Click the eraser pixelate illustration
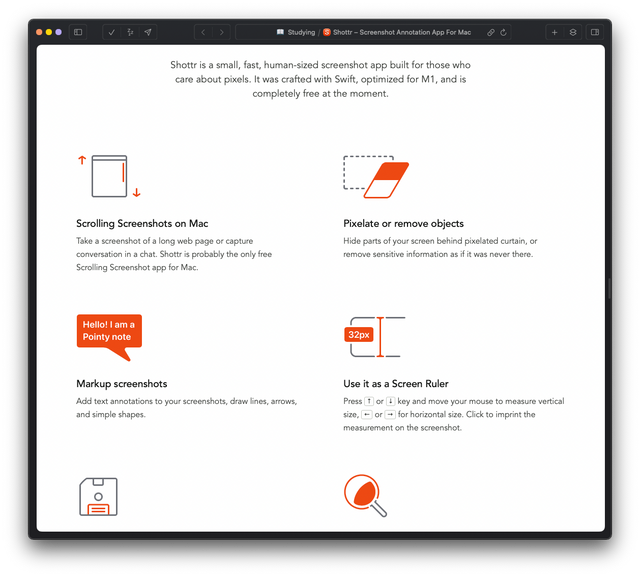The width and height of the screenshot is (640, 577). point(376,177)
